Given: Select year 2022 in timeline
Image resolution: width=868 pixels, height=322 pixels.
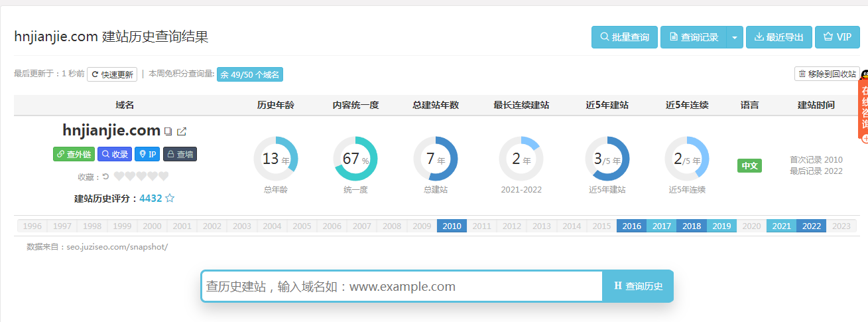Looking at the screenshot, I should 812,226.
